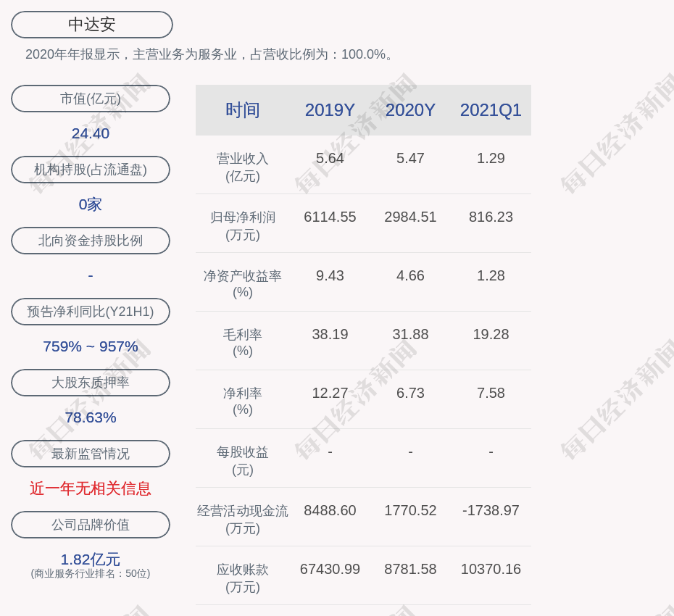Click the pledge ratio 78.63%

[x=91, y=417]
